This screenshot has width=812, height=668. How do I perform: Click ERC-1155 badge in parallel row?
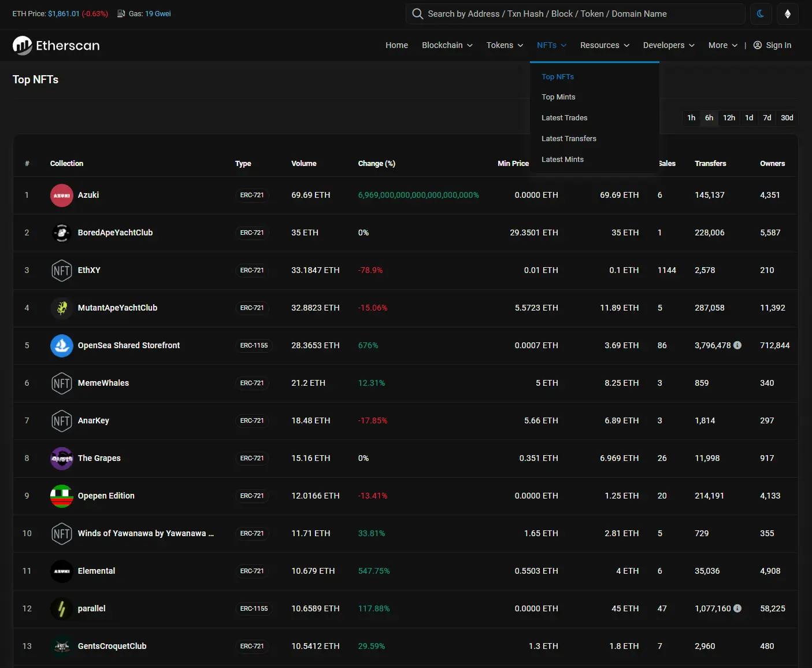pyautogui.click(x=254, y=608)
